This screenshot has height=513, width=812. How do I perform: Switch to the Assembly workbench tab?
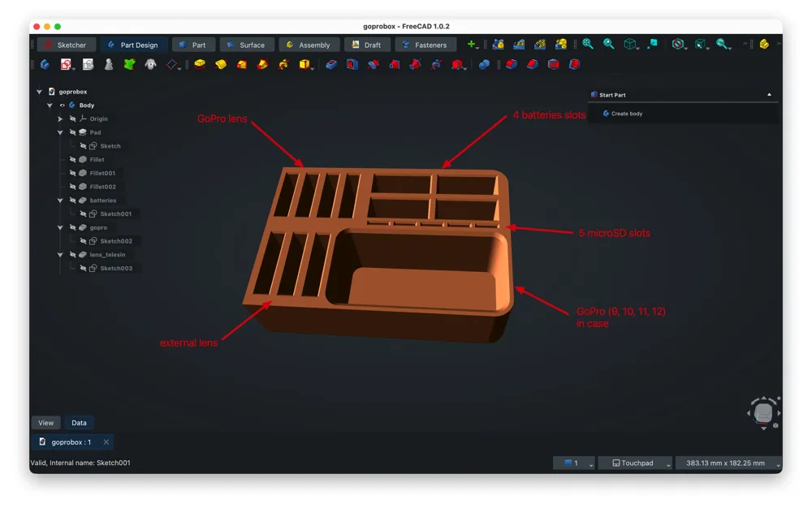pos(309,45)
